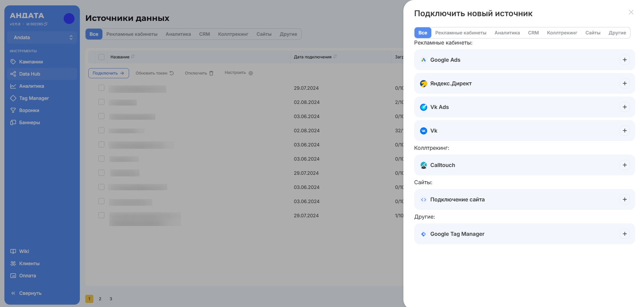Open Data Hub in sidebar
The width and height of the screenshot is (644, 307).
(x=42, y=74)
